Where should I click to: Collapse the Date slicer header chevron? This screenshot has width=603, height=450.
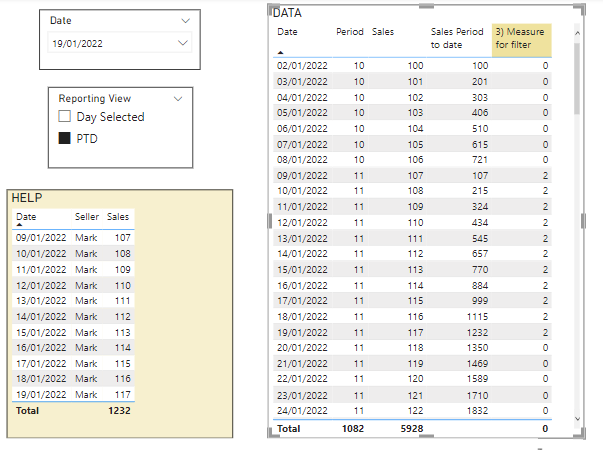point(186,21)
